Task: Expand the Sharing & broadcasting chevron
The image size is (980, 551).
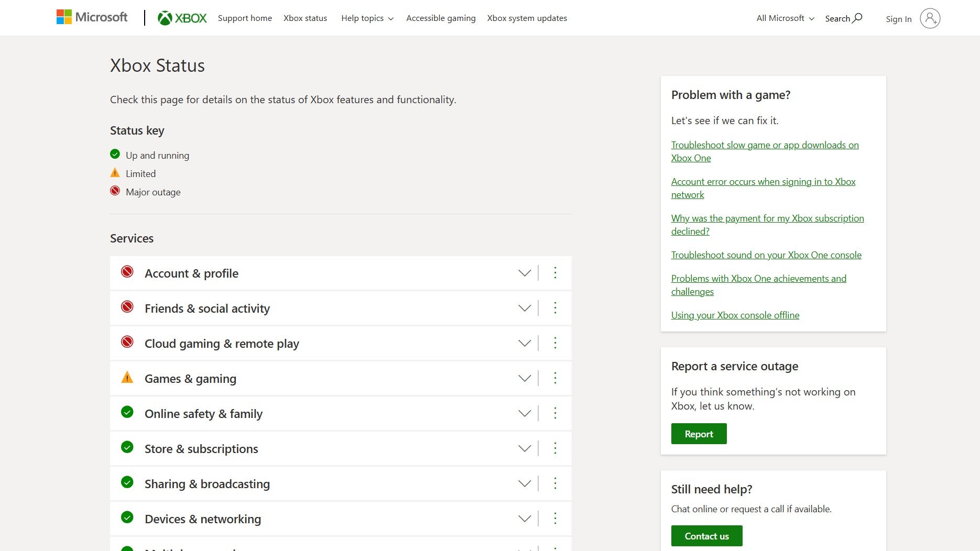Action: point(524,483)
